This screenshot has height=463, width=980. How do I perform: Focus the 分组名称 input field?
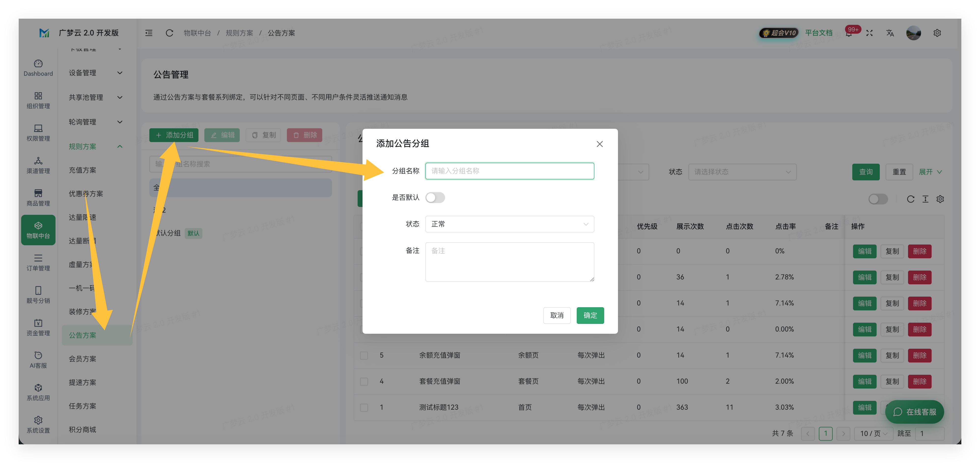click(x=509, y=171)
